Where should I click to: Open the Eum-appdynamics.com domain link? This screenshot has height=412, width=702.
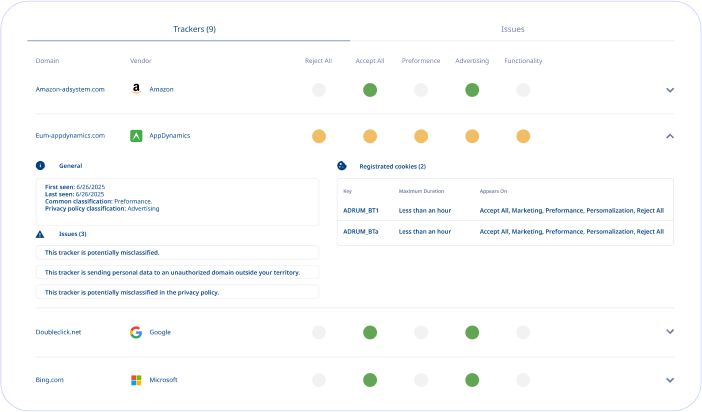(x=71, y=136)
